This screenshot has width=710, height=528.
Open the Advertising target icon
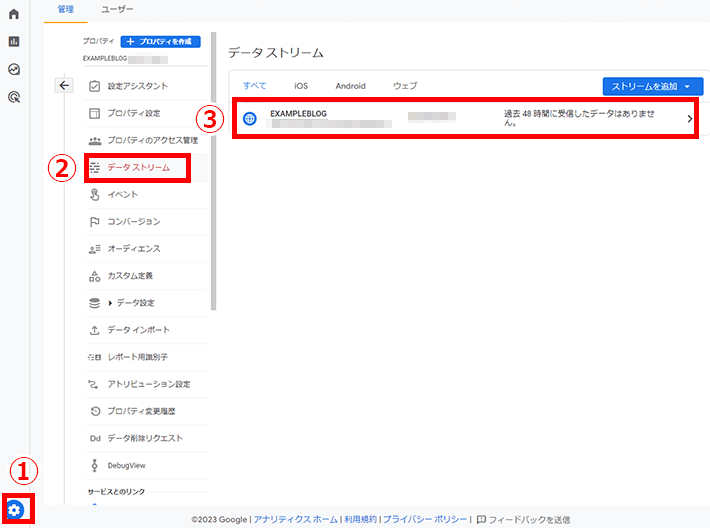point(14,97)
